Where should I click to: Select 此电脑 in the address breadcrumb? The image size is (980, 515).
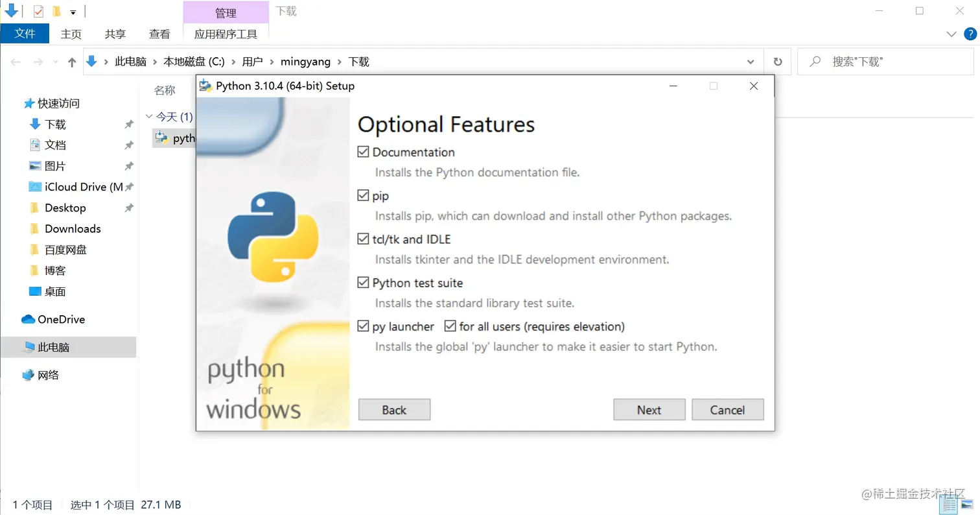coord(131,62)
